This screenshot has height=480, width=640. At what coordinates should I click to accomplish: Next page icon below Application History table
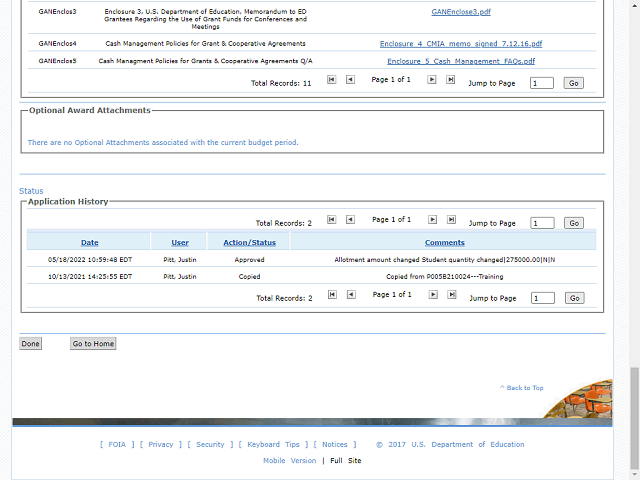tap(433, 295)
